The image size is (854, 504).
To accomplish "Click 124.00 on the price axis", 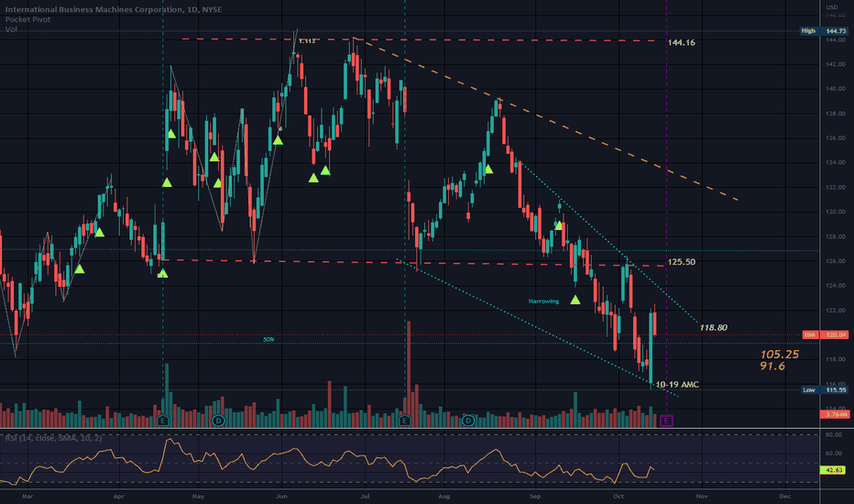I will click(835, 286).
